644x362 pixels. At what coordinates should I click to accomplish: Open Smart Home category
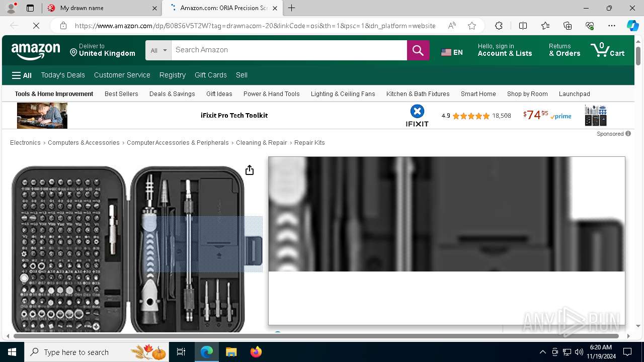click(478, 94)
